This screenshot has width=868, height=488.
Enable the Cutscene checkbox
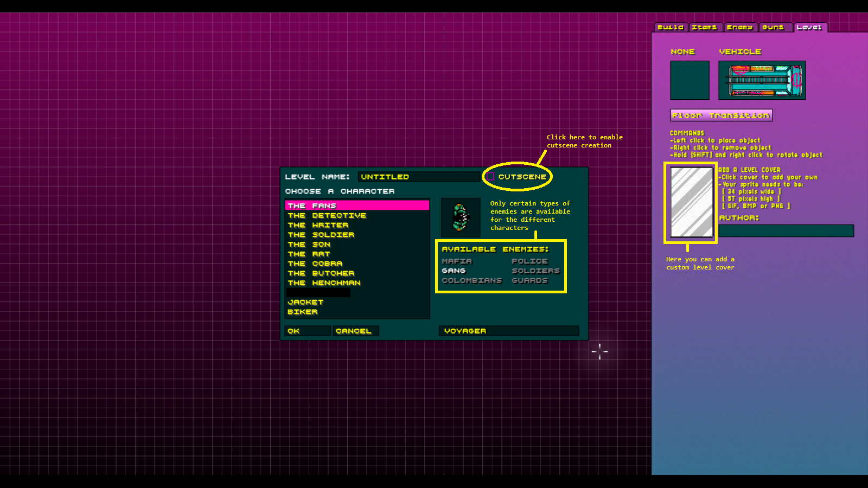click(490, 177)
